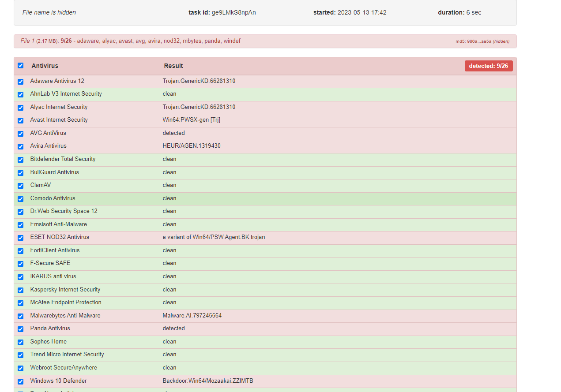Click the md5 hidden hash text
The width and height of the screenshot is (561, 392).
(482, 41)
